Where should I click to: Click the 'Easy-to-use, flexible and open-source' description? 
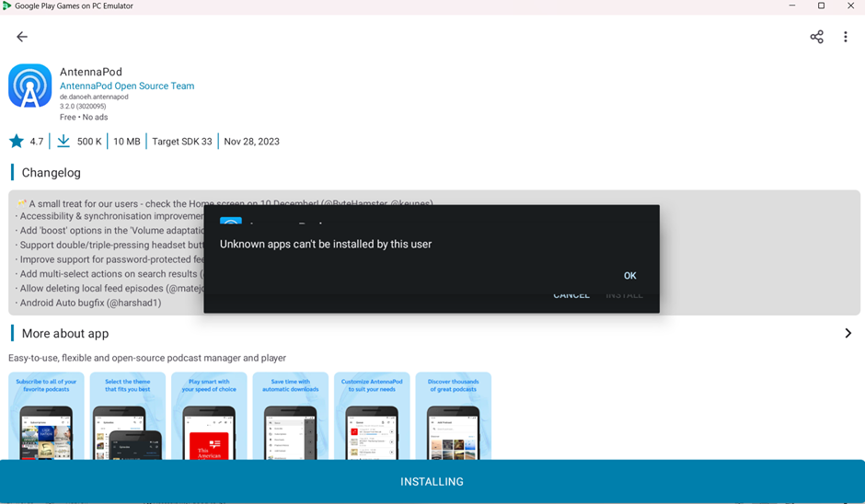147,358
